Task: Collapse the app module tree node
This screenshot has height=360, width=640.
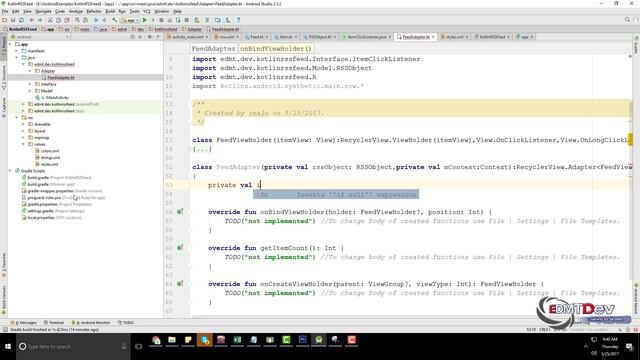Action: click(x=11, y=44)
